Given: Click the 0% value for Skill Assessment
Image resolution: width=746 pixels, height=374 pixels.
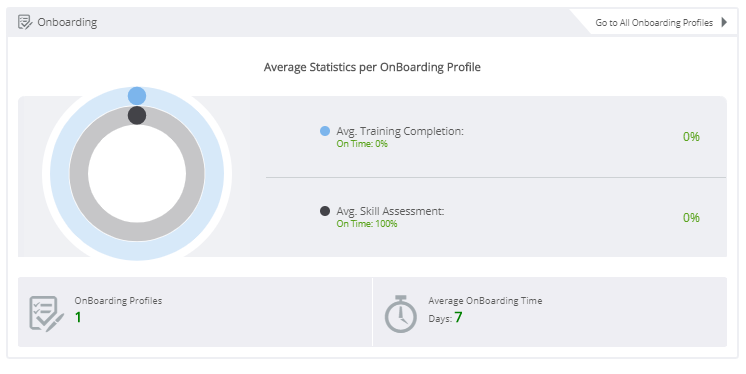Looking at the screenshot, I should (x=691, y=218).
